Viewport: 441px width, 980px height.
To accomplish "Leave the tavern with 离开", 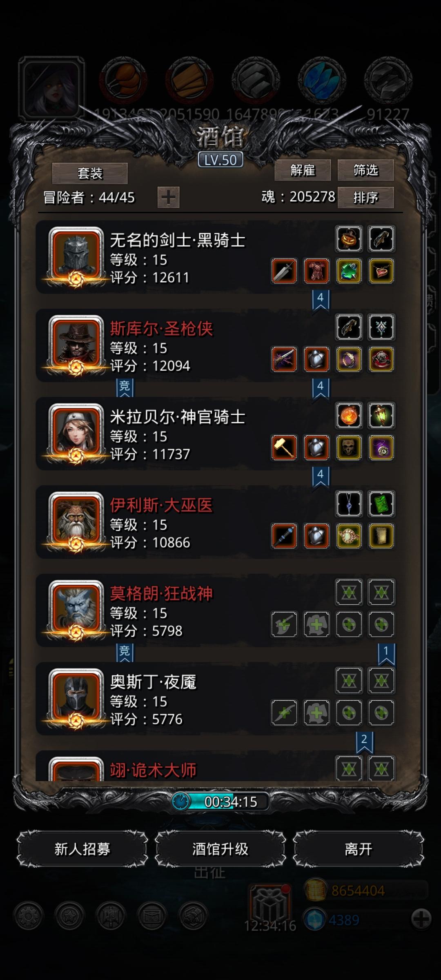I will click(x=358, y=849).
